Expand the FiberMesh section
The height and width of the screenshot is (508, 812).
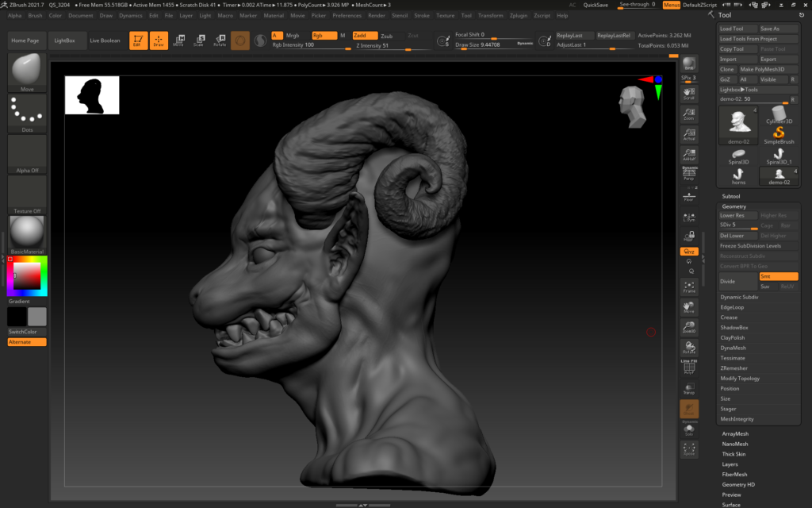pyautogui.click(x=734, y=475)
